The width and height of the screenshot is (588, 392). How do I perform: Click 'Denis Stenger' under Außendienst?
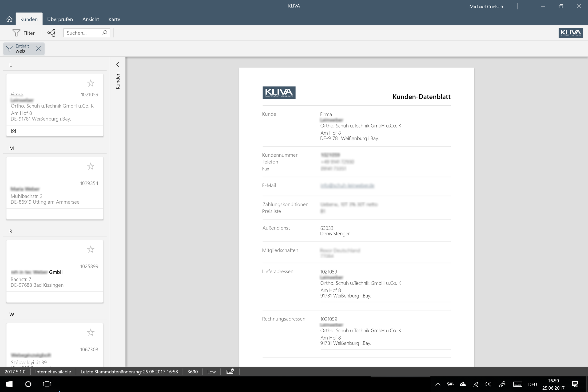click(x=335, y=234)
